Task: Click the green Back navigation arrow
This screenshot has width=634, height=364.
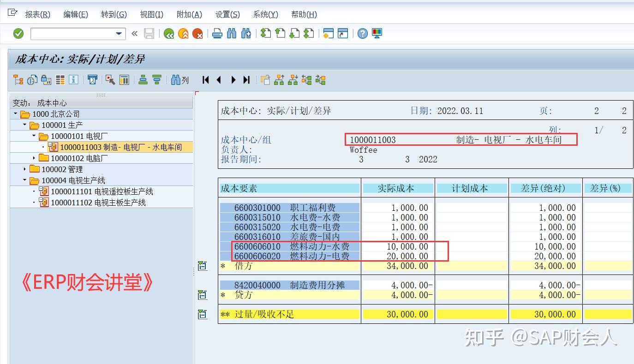Action: click(x=168, y=33)
